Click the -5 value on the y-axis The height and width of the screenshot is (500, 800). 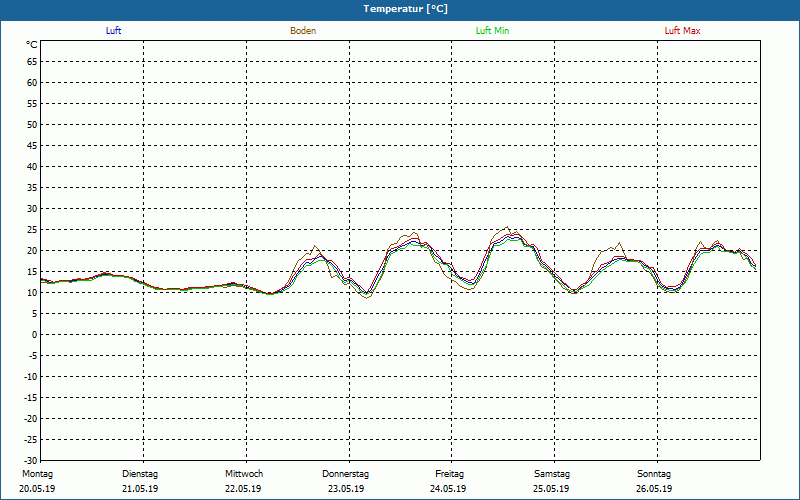(x=33, y=356)
